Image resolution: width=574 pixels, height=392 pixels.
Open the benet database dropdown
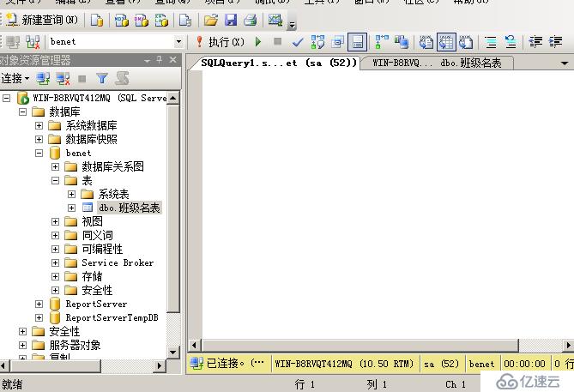pyautogui.click(x=178, y=42)
